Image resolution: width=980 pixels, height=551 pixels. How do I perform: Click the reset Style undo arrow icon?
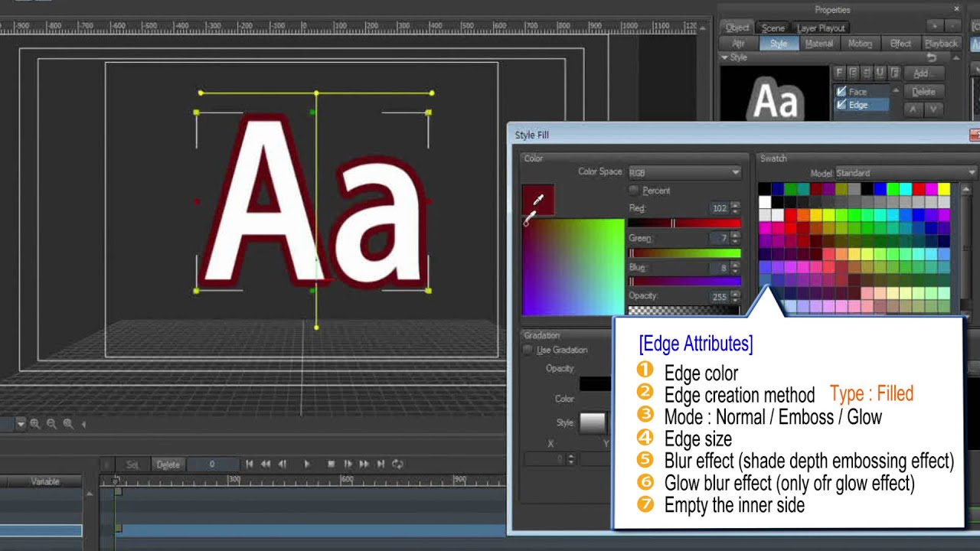click(932, 57)
